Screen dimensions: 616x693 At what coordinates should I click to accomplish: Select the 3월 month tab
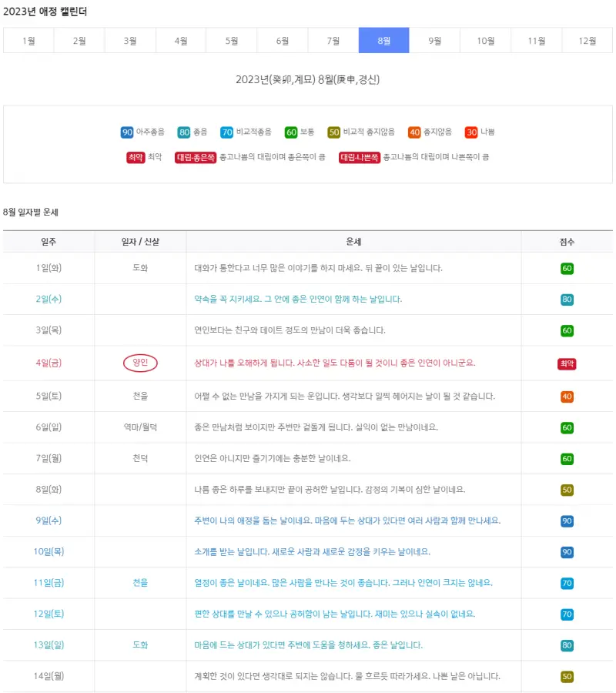pos(129,39)
